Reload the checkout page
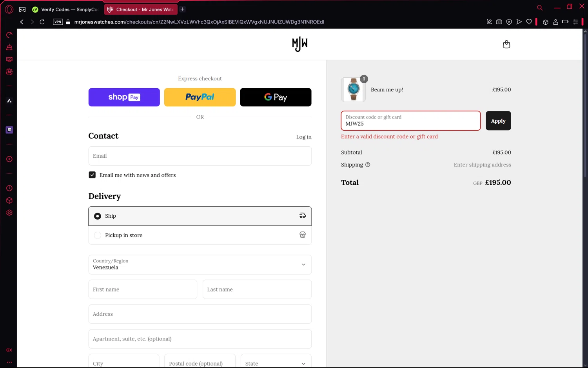This screenshot has width=588, height=368. pyautogui.click(x=42, y=22)
